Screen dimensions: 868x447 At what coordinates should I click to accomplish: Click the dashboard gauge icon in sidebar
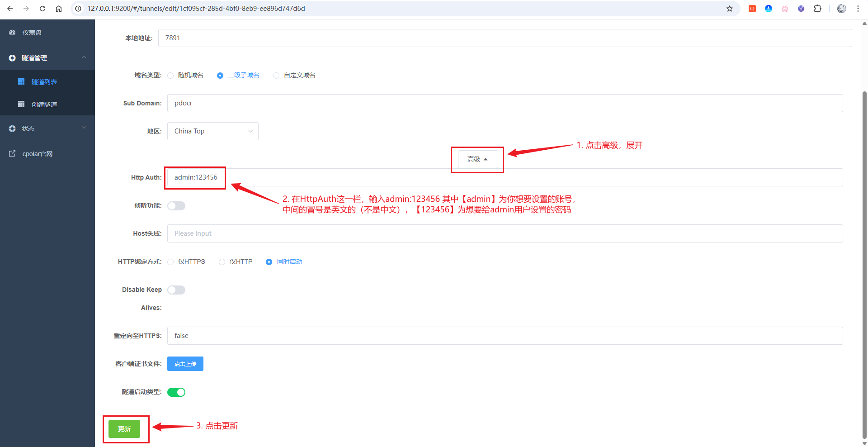(12, 33)
